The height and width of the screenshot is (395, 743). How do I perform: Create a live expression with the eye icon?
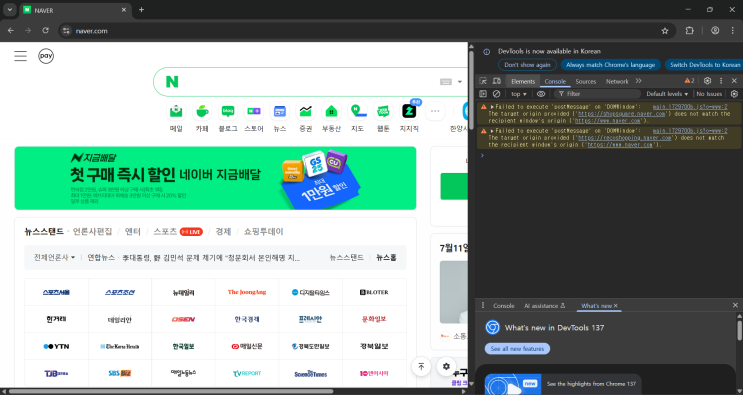tap(541, 94)
